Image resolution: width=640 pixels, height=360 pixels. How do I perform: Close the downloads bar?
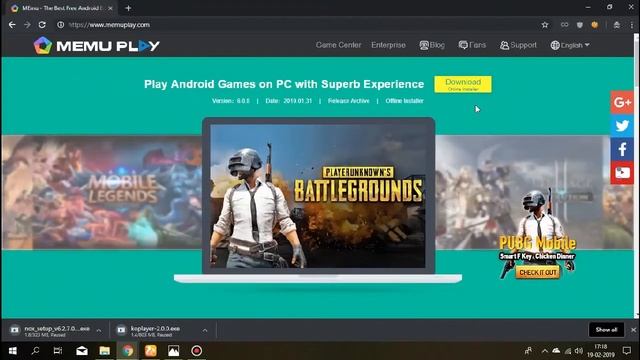point(633,330)
